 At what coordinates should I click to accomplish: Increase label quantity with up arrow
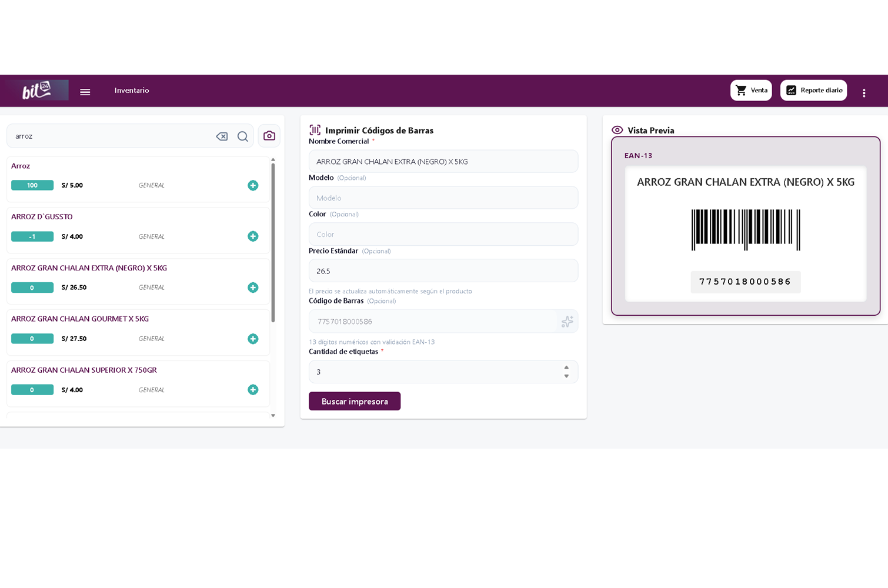point(566,367)
